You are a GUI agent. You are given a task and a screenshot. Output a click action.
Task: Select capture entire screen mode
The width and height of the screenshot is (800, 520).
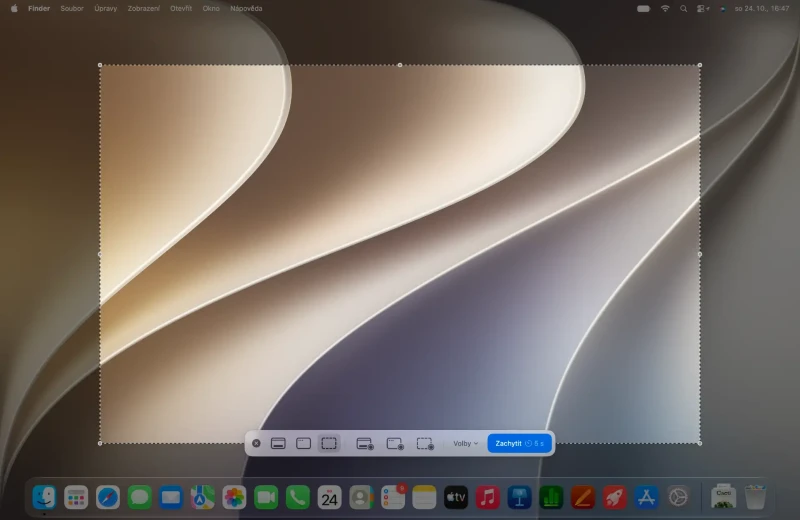click(x=278, y=443)
